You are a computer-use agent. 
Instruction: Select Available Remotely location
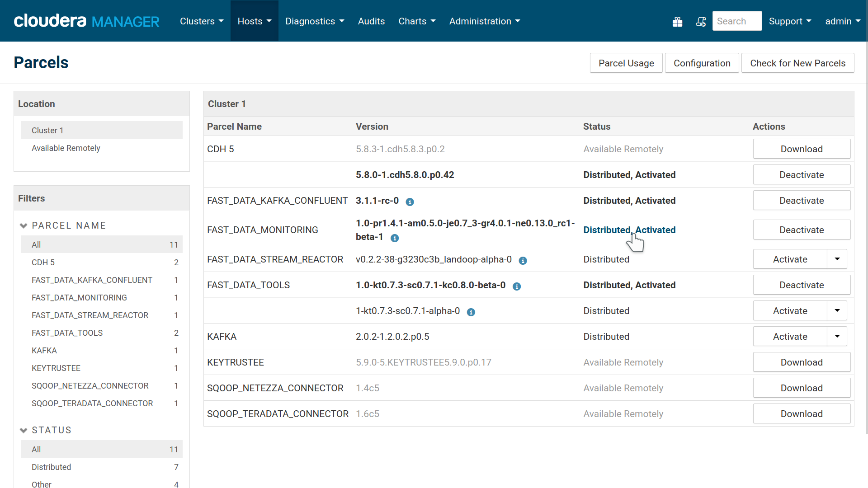tap(102, 148)
